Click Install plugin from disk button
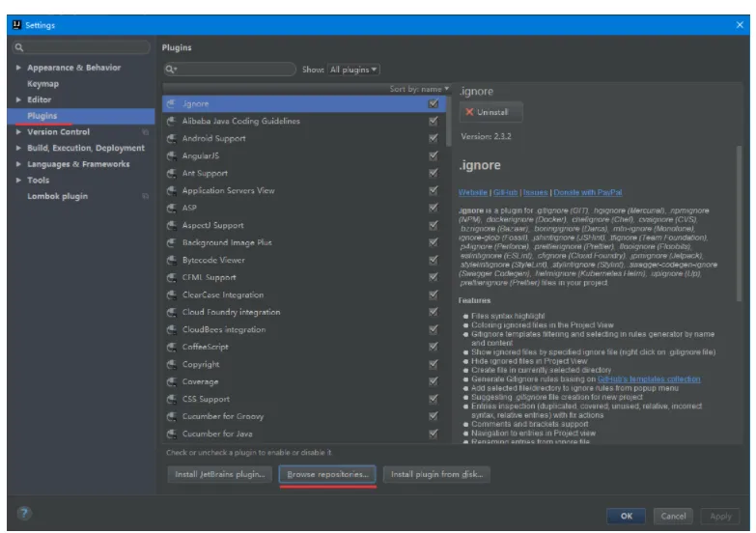 click(x=436, y=474)
